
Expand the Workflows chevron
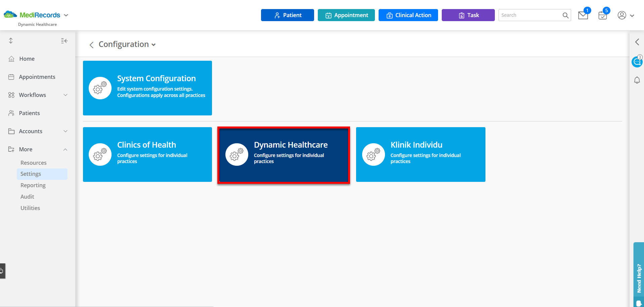66,95
